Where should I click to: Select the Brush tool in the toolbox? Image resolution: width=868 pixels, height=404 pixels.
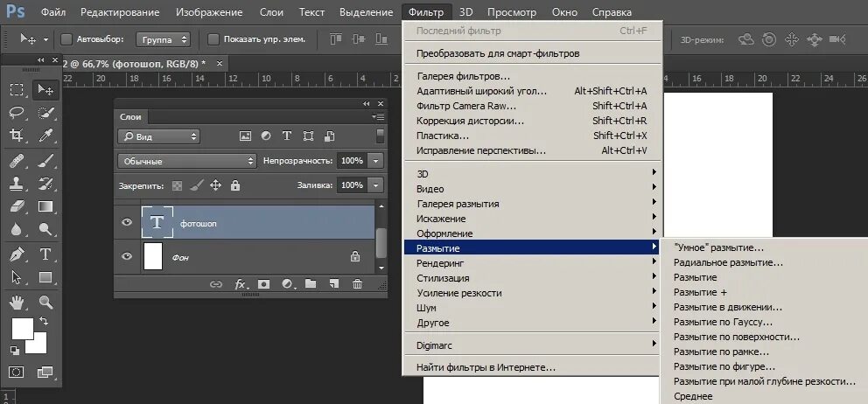45,161
